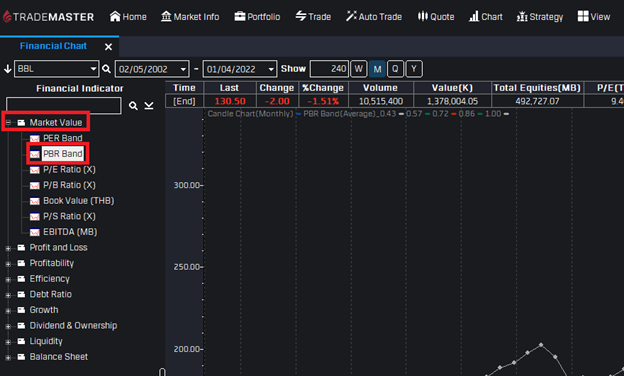This screenshot has width=624, height=376.
Task: Click the symbol search magnifier icon
Action: (106, 69)
